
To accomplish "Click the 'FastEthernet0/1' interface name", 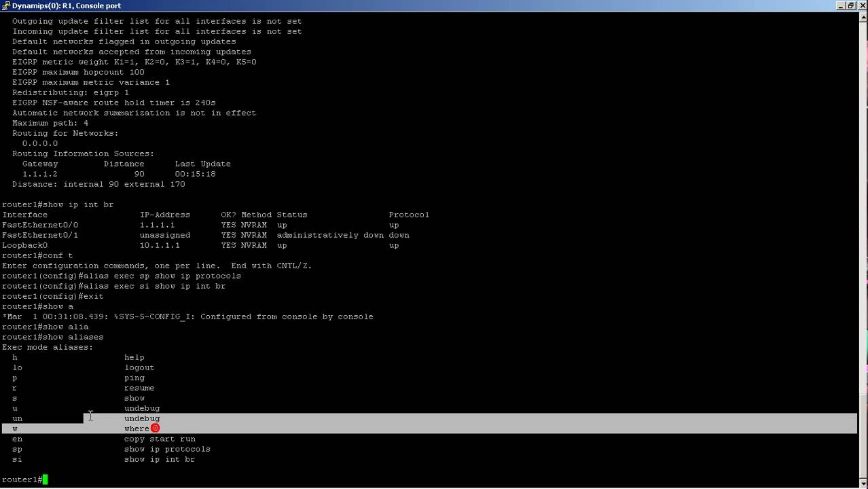I will (40, 235).
